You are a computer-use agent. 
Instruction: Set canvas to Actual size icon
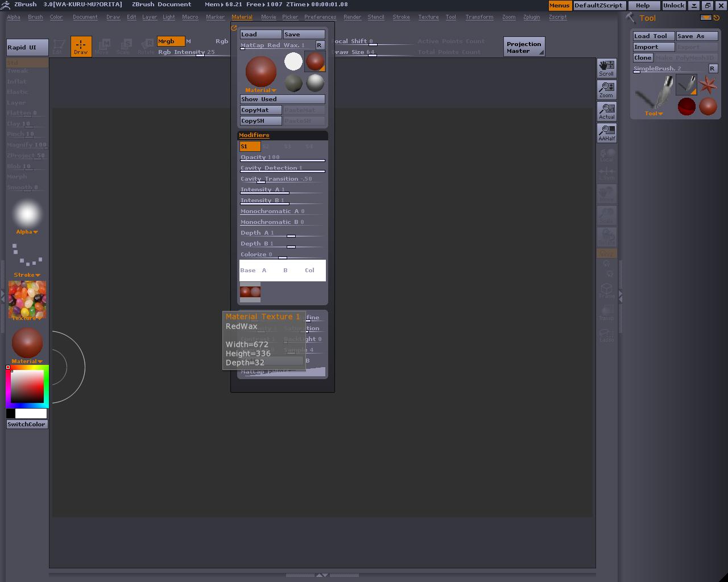(606, 111)
